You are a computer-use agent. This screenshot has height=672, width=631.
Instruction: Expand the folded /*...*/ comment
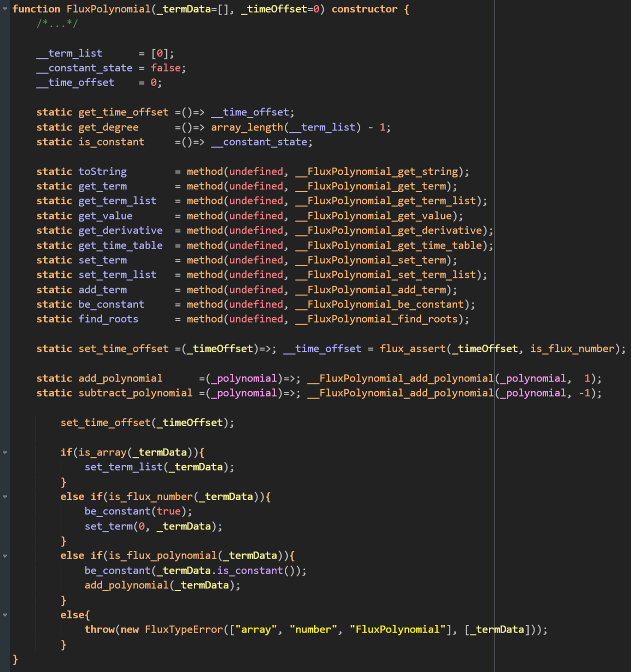[x=57, y=23]
